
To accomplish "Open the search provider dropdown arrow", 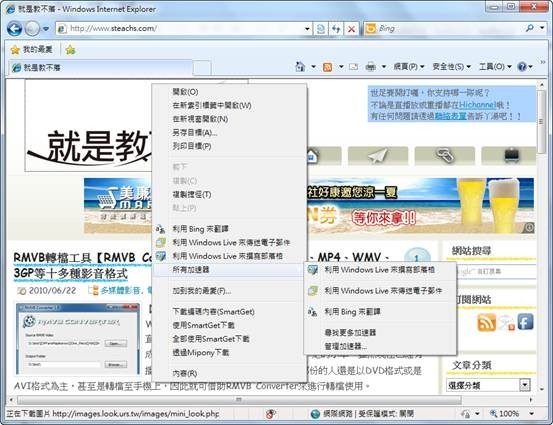I will click(542, 28).
